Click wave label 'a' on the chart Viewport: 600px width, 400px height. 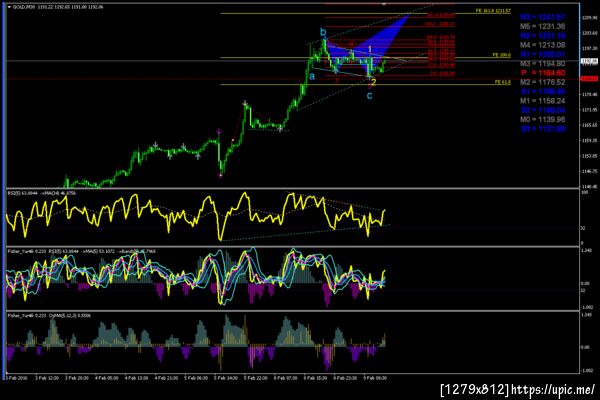pos(312,77)
